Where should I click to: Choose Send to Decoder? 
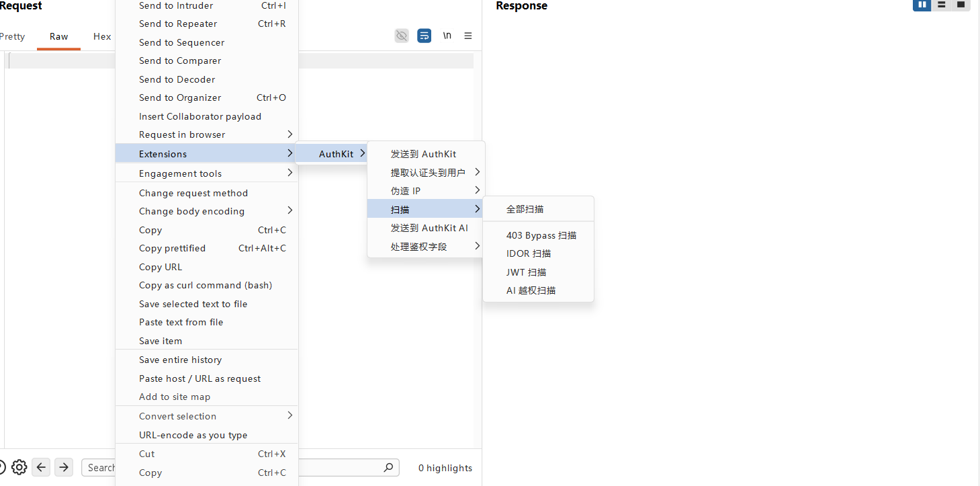pos(207,79)
